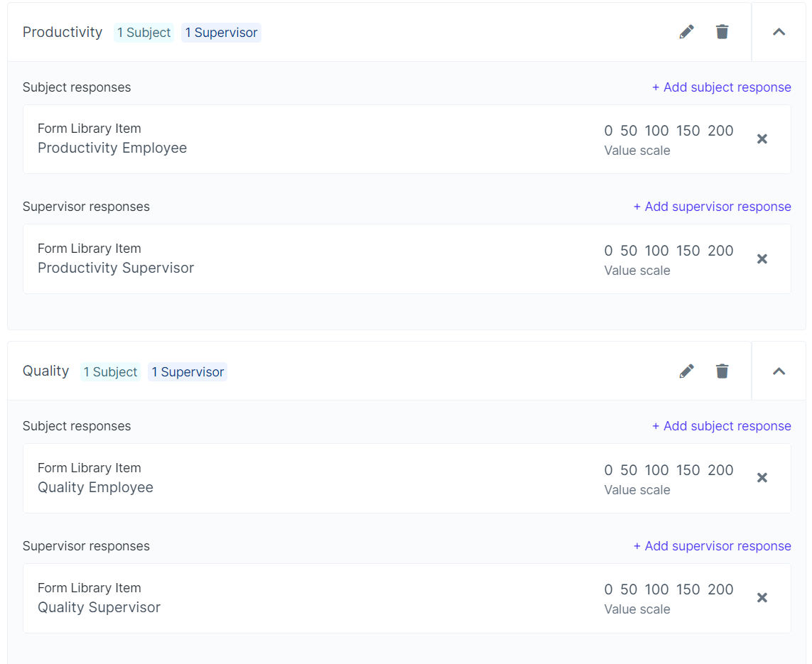Add subject response under Productivity

(x=721, y=87)
